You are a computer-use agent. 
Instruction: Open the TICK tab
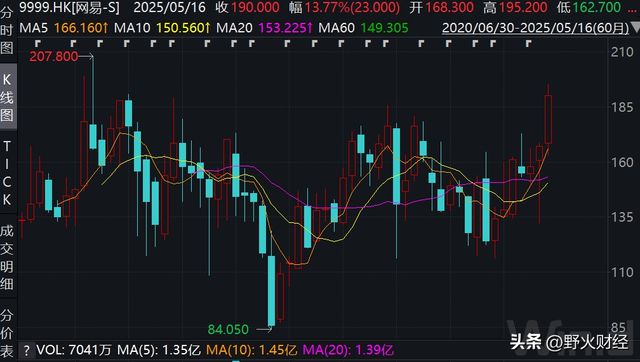click(7, 173)
